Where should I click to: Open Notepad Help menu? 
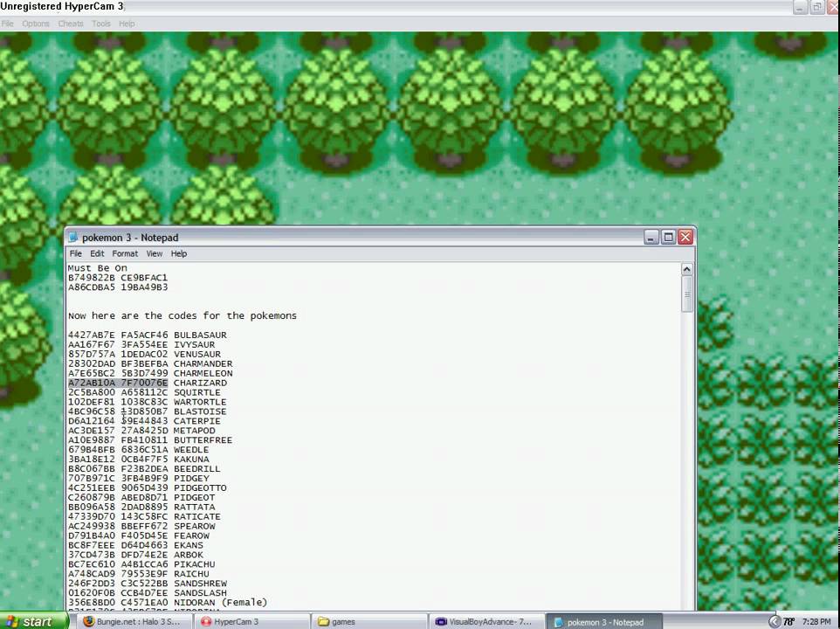click(179, 253)
